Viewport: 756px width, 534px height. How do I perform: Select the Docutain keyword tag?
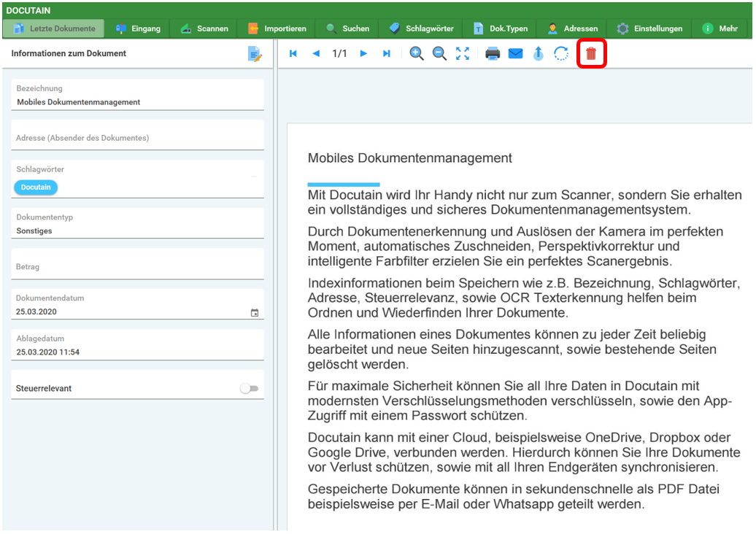(36, 187)
